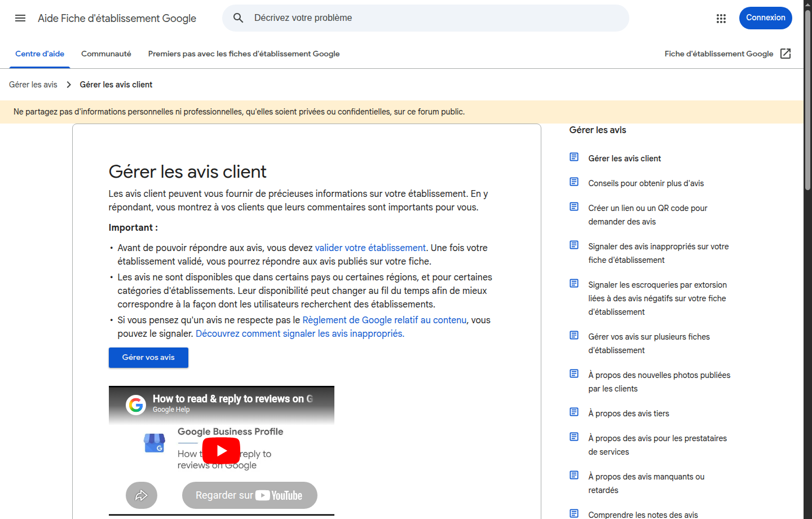This screenshot has width=812, height=519.
Task: Open À propos des avis manquants ou retardés
Action: click(646, 483)
